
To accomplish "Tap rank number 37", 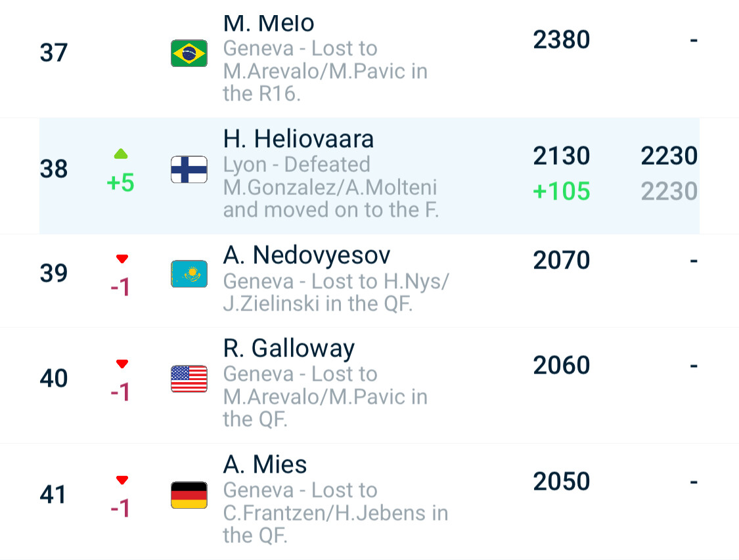I will (54, 53).
